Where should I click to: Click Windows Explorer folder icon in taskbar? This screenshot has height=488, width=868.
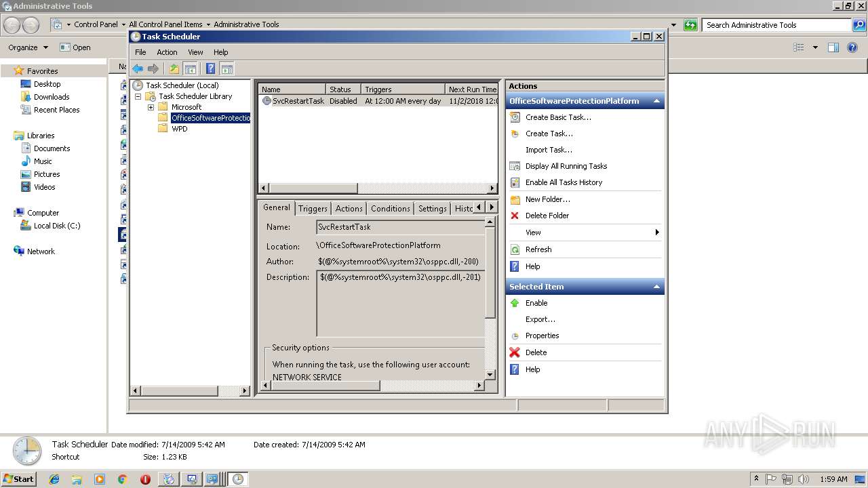tap(77, 479)
